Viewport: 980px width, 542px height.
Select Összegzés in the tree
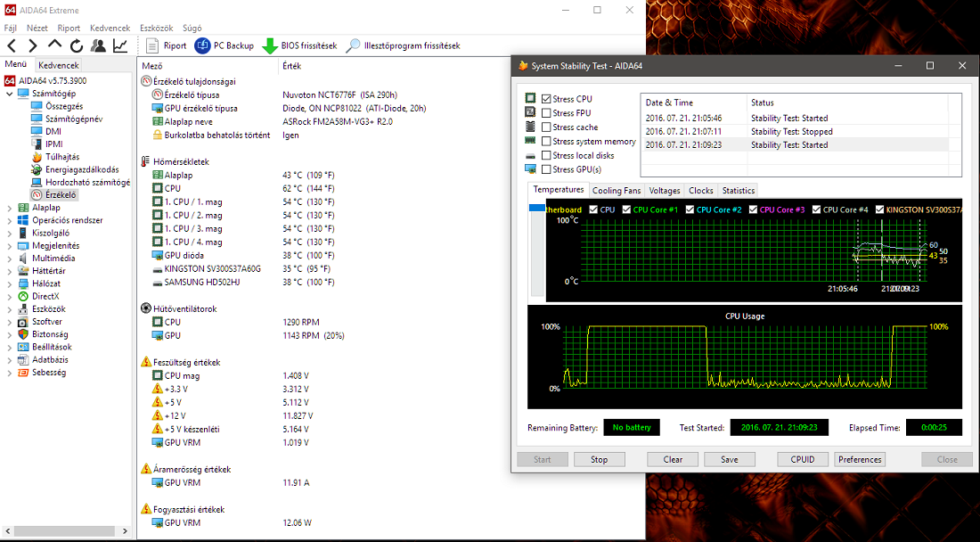click(64, 106)
